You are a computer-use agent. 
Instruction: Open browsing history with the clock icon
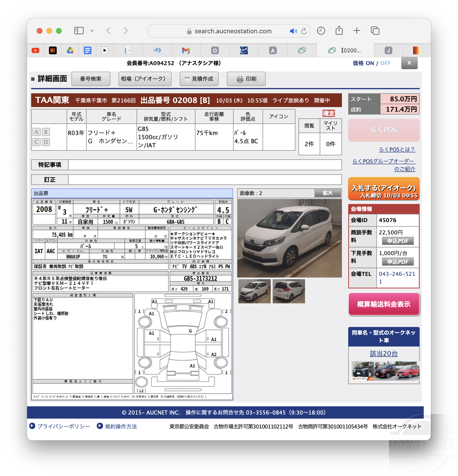pyautogui.click(x=321, y=31)
